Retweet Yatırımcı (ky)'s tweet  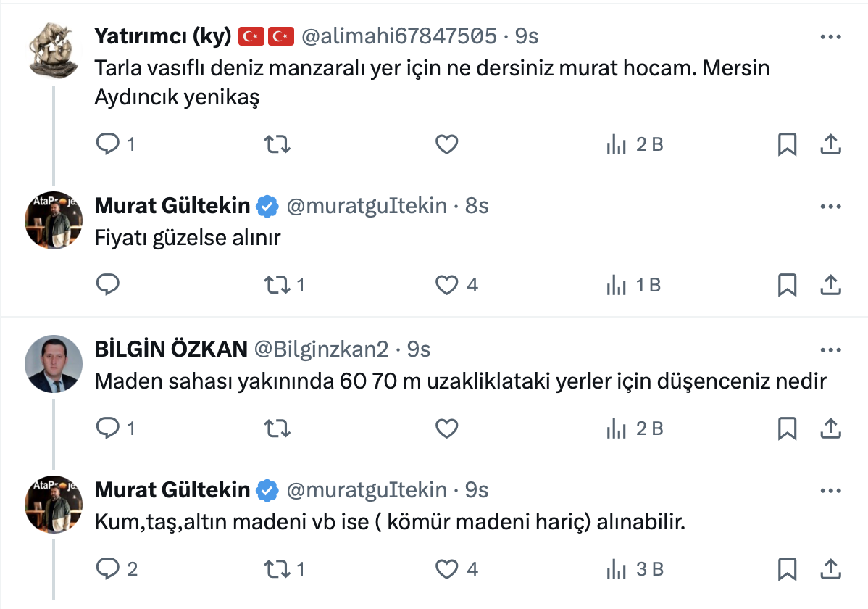click(277, 145)
